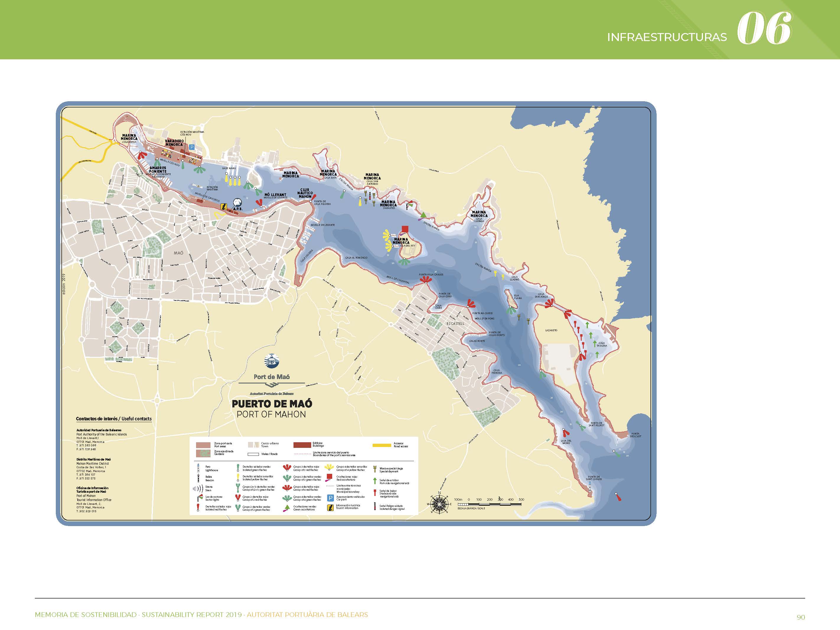Screen dimensions: 840x630
Task: Click 'Distrito Marítimo de Maó' contact entry
Action: click(x=93, y=469)
